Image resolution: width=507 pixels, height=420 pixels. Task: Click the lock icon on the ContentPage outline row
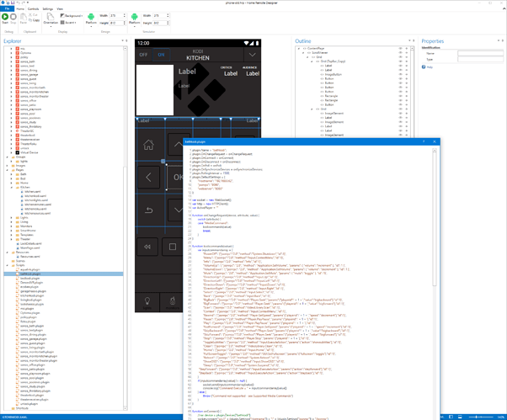(407, 48)
